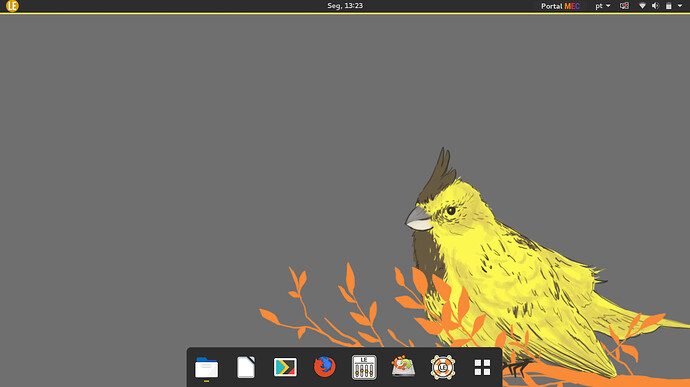690x387 pixels.
Task: Open the Files manager from the dock
Action: 206,367
